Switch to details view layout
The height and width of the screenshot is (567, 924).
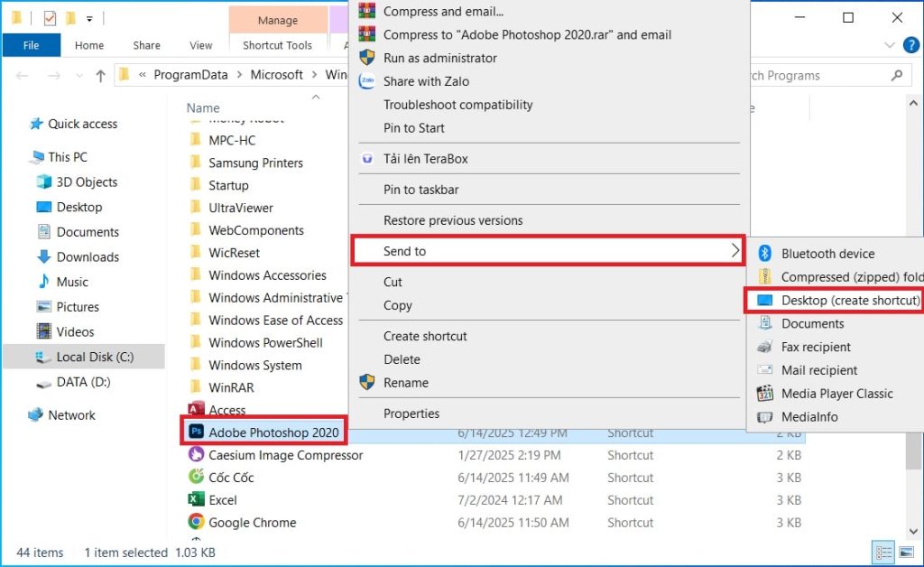[x=884, y=553]
